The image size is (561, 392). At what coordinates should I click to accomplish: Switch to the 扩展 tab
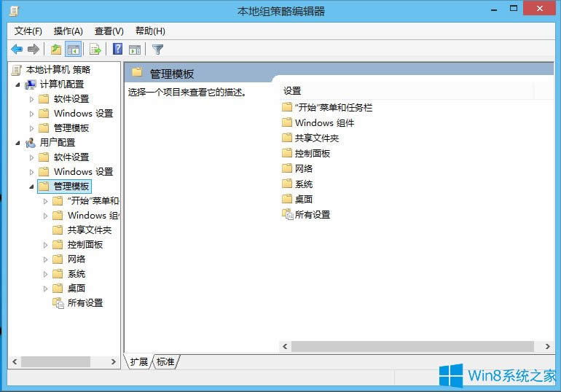coord(139,361)
